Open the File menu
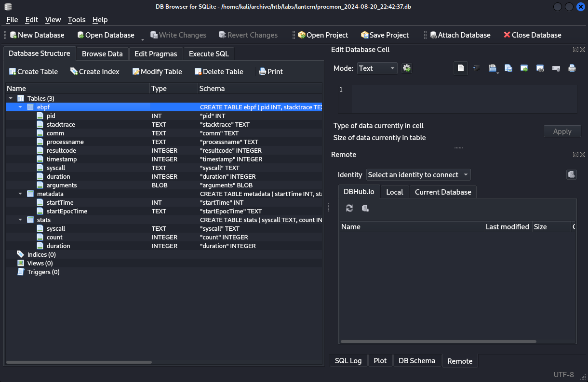 pos(12,20)
